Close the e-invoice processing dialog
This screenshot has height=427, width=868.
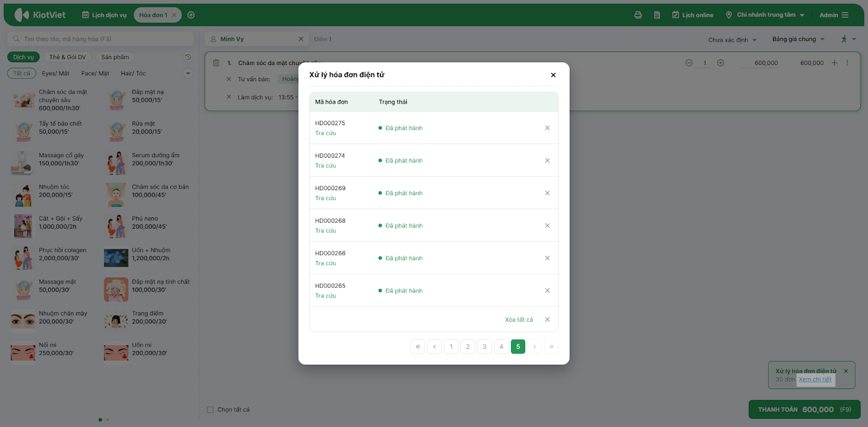(553, 75)
